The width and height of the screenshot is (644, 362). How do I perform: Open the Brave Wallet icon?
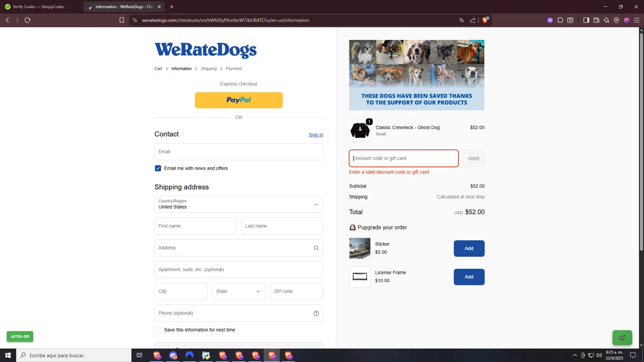pyautogui.click(x=596, y=20)
